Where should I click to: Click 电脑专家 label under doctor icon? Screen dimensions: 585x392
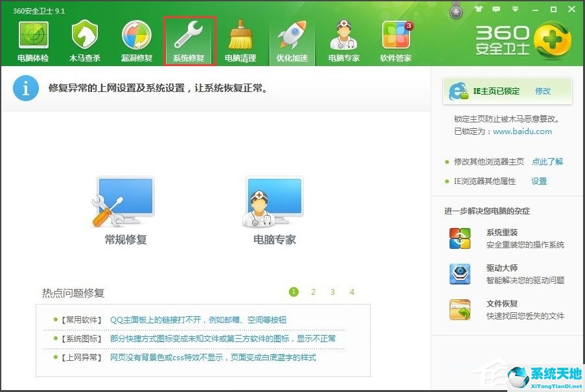click(275, 240)
